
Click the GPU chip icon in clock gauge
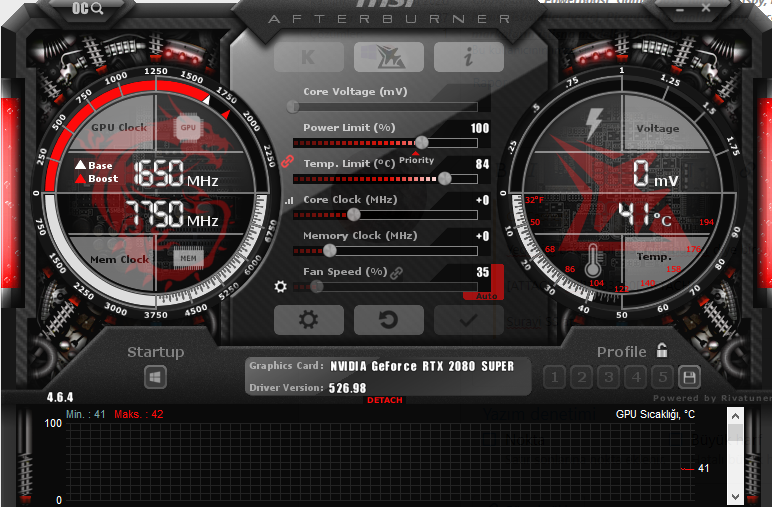coord(188,127)
